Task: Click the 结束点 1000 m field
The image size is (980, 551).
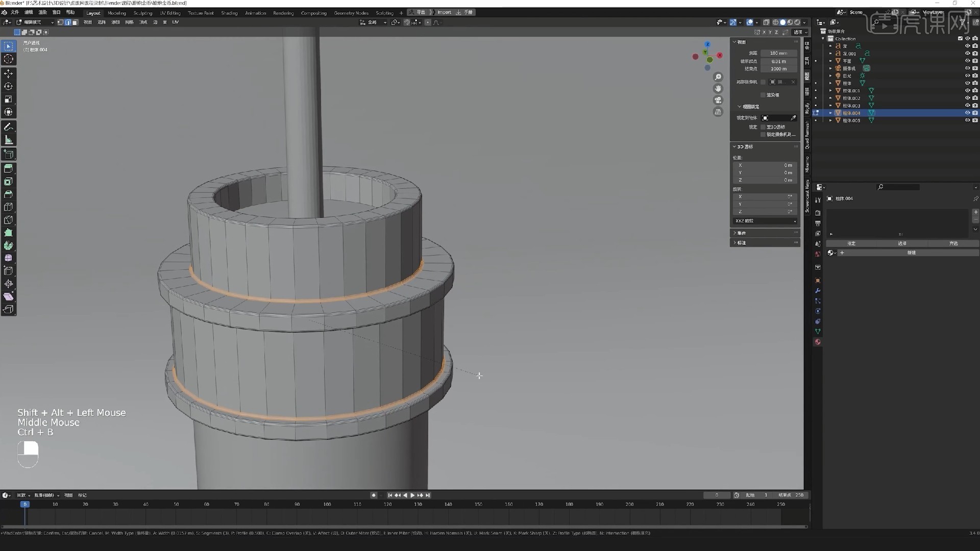Action: pos(778,69)
